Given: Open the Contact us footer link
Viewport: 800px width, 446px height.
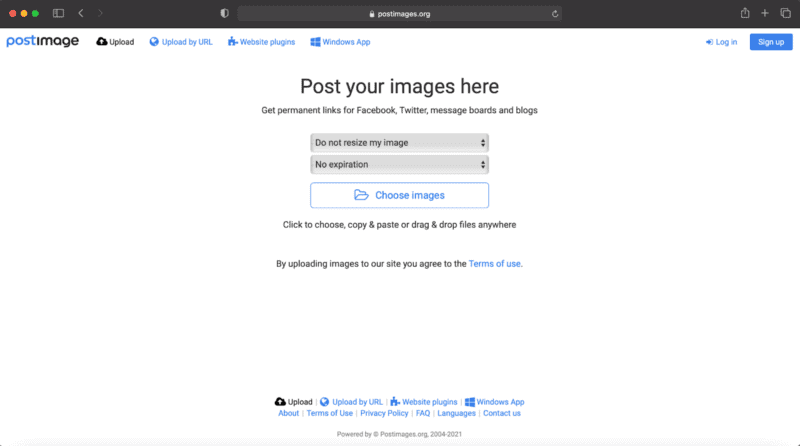Looking at the screenshot, I should click(502, 413).
